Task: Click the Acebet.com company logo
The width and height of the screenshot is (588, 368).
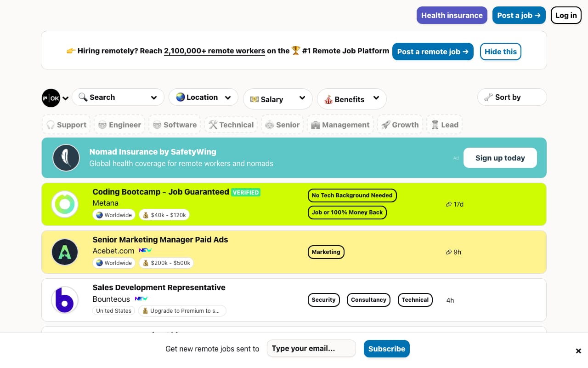Action: click(x=65, y=252)
